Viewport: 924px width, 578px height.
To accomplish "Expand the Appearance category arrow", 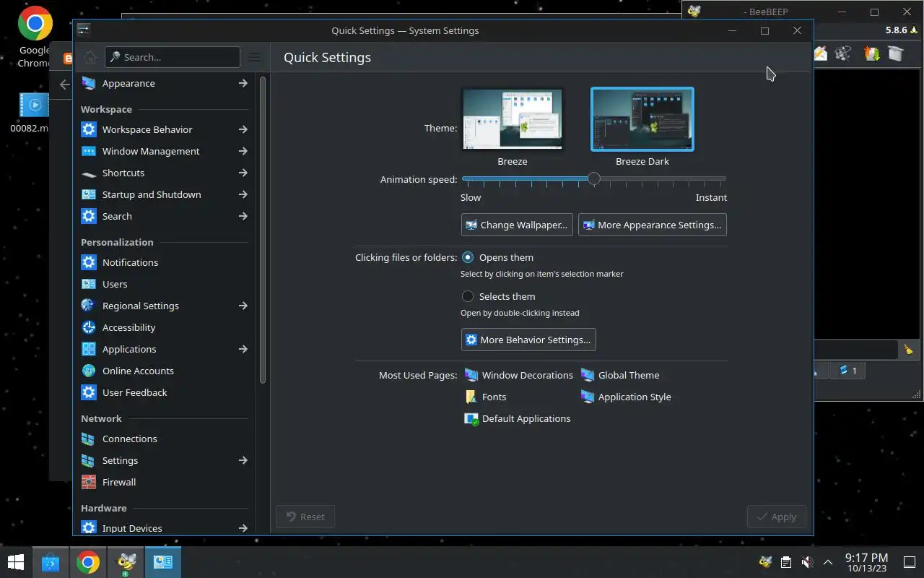I will click(243, 83).
